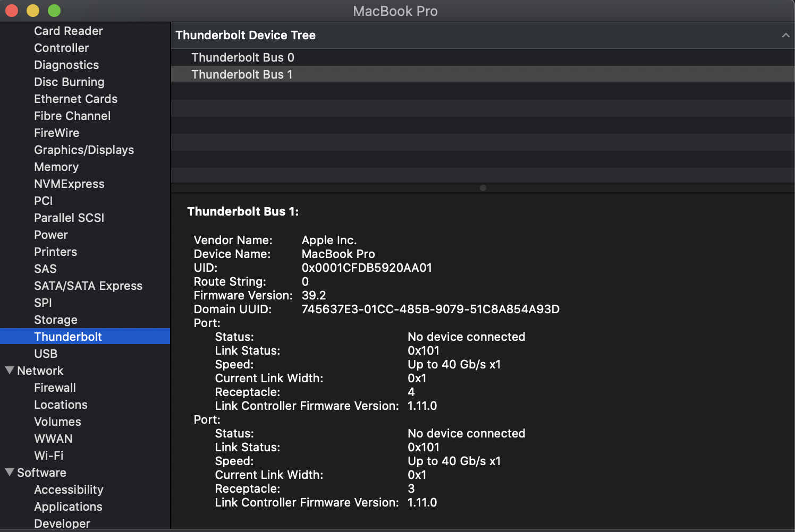This screenshot has width=795, height=532.
Task: Click the Receptacle value 4
Action: tap(411, 392)
